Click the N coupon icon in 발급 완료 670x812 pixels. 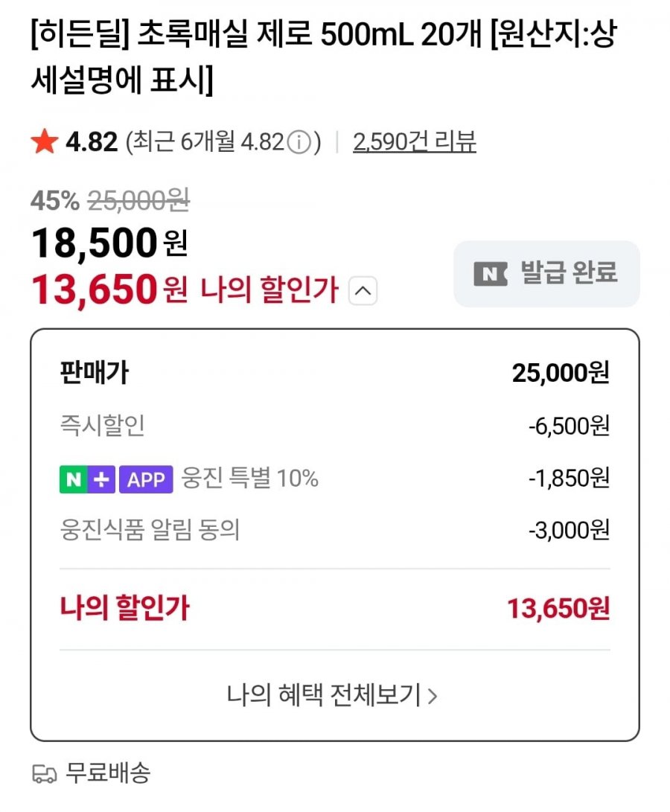[x=491, y=273]
